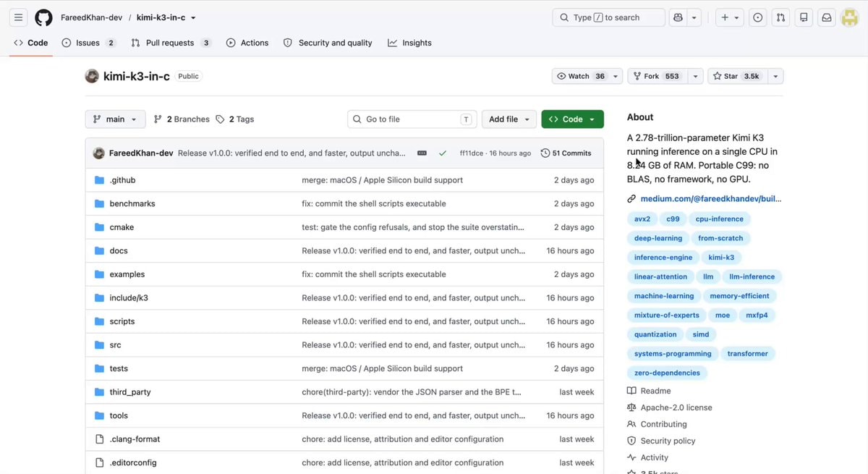Click the repository owner avatar beside title
868x474 pixels.
(x=92, y=76)
